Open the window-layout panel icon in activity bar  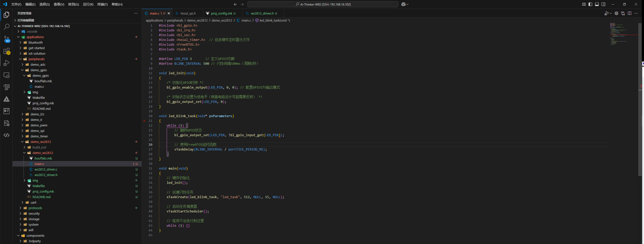7,111
